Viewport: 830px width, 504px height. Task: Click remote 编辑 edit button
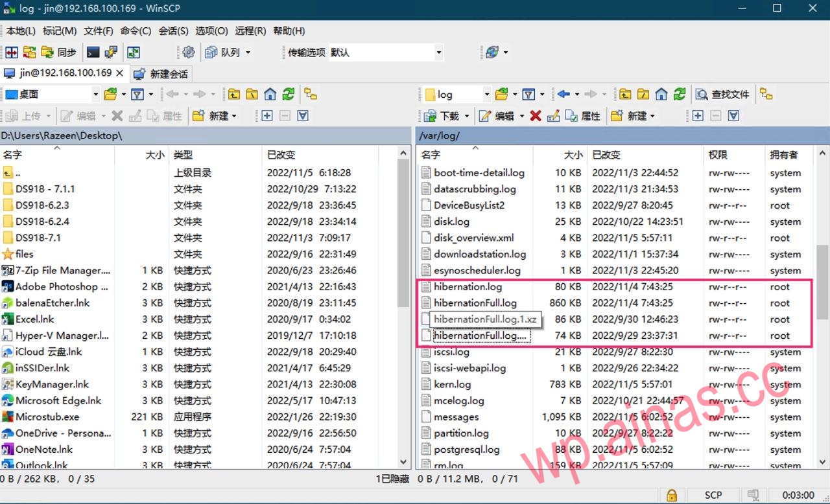pyautogui.click(x=497, y=116)
